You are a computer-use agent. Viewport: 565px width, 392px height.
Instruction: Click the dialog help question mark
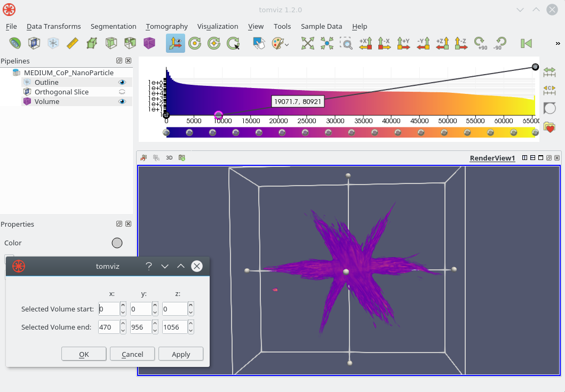(x=148, y=266)
